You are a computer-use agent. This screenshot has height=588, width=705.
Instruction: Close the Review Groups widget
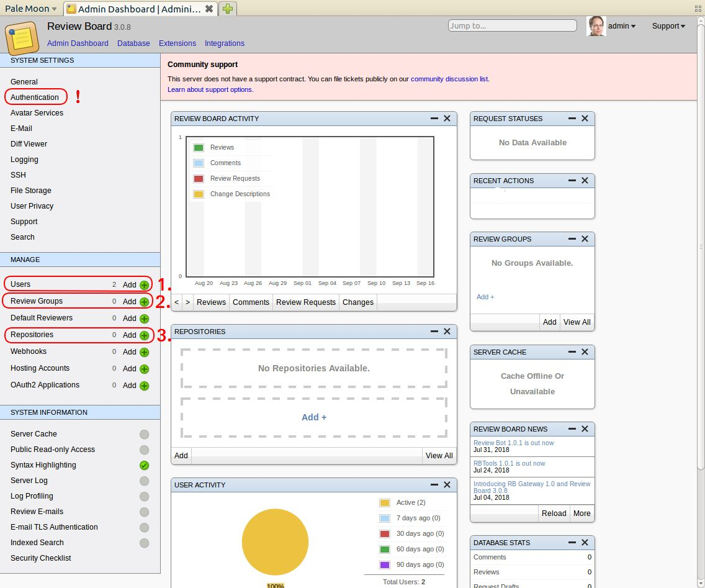(x=585, y=239)
